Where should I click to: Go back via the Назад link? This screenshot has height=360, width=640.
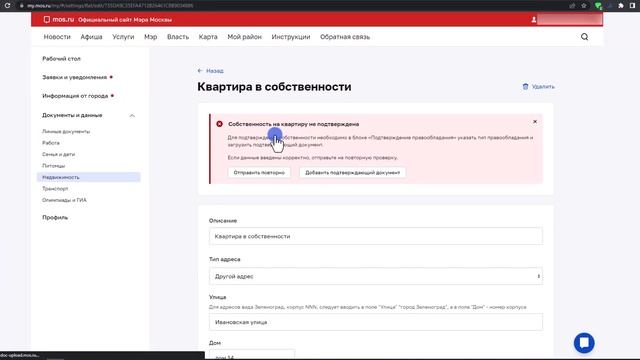(x=215, y=71)
